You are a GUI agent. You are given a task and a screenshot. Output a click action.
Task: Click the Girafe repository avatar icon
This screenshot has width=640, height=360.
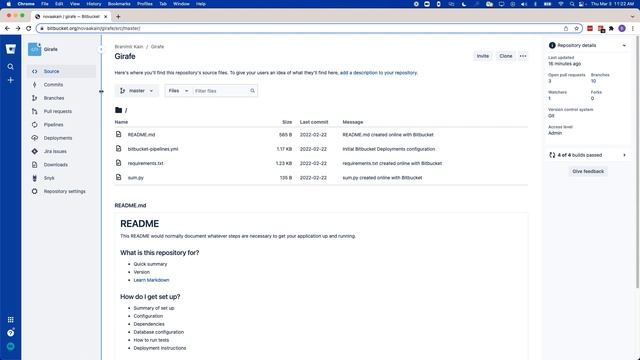coord(34,49)
